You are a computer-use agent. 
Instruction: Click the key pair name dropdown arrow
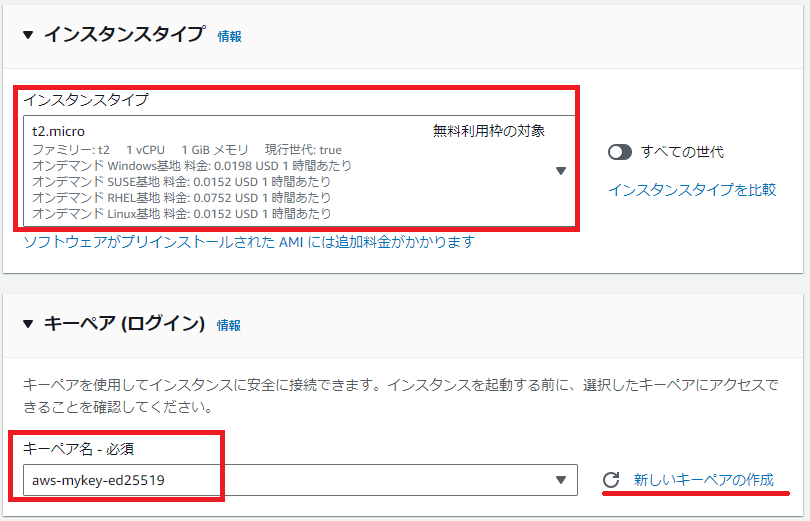coord(561,480)
